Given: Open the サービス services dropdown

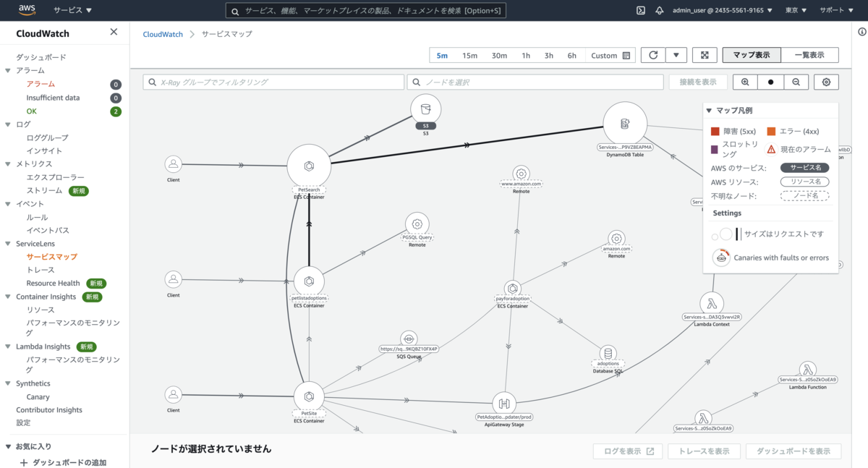Looking at the screenshot, I should click(73, 11).
